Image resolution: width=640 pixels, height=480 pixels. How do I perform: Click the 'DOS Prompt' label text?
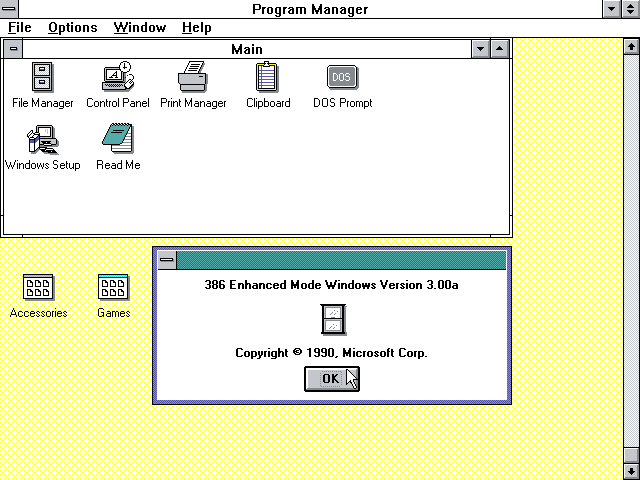(343, 103)
